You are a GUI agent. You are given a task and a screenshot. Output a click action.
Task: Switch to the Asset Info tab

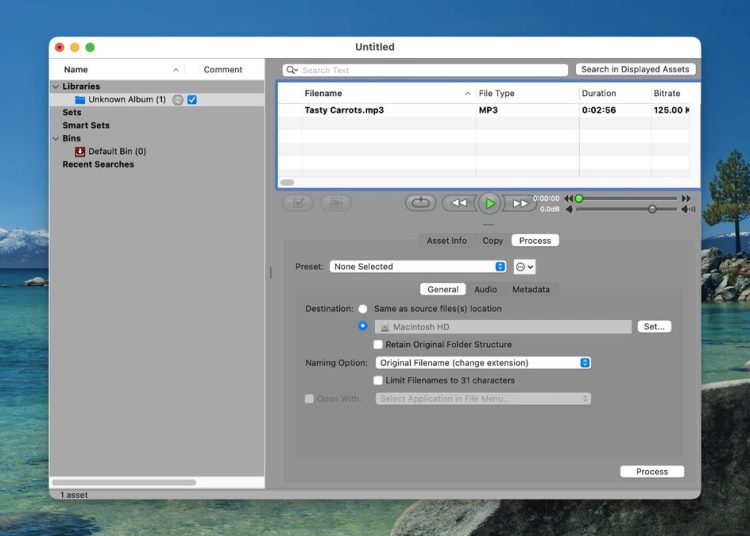(x=446, y=241)
